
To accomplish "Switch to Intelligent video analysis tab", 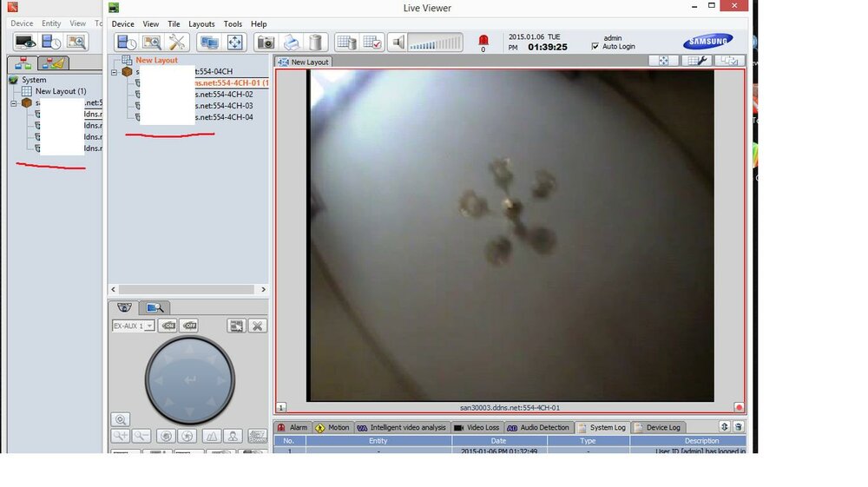I will tap(402, 427).
